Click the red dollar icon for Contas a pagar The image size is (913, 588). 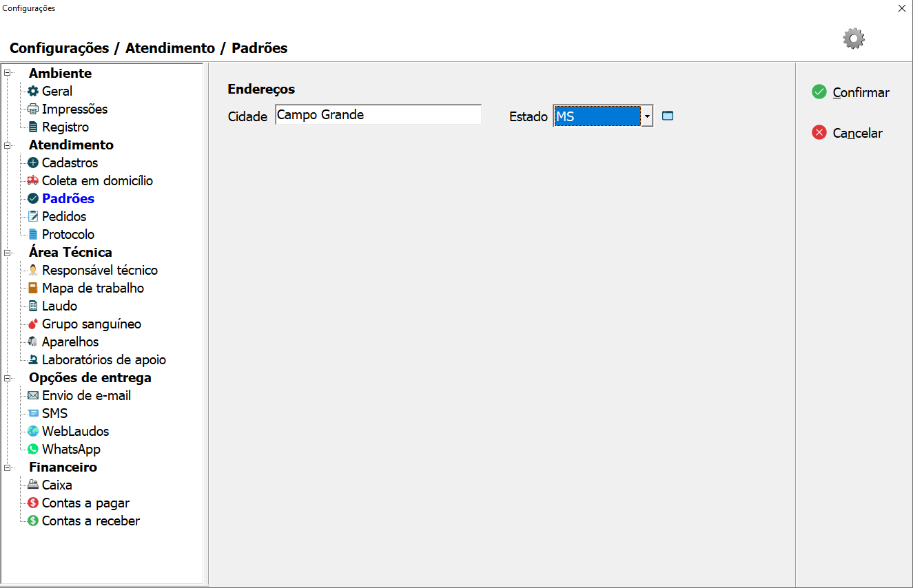coord(33,503)
